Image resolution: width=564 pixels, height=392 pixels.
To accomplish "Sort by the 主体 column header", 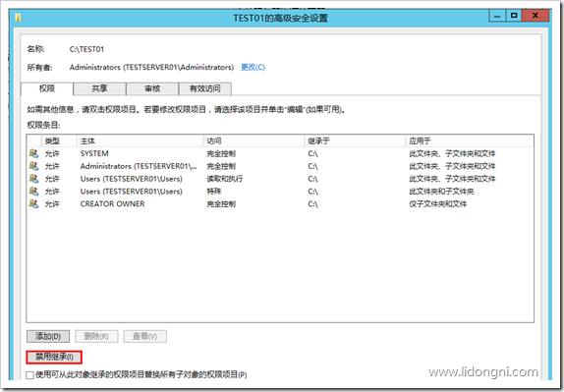I will (x=140, y=140).
